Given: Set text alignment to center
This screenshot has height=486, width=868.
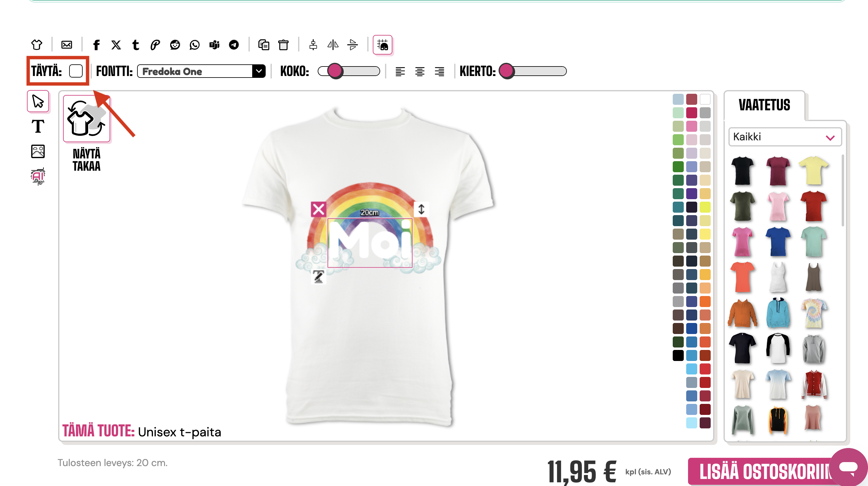Looking at the screenshot, I should pyautogui.click(x=420, y=71).
